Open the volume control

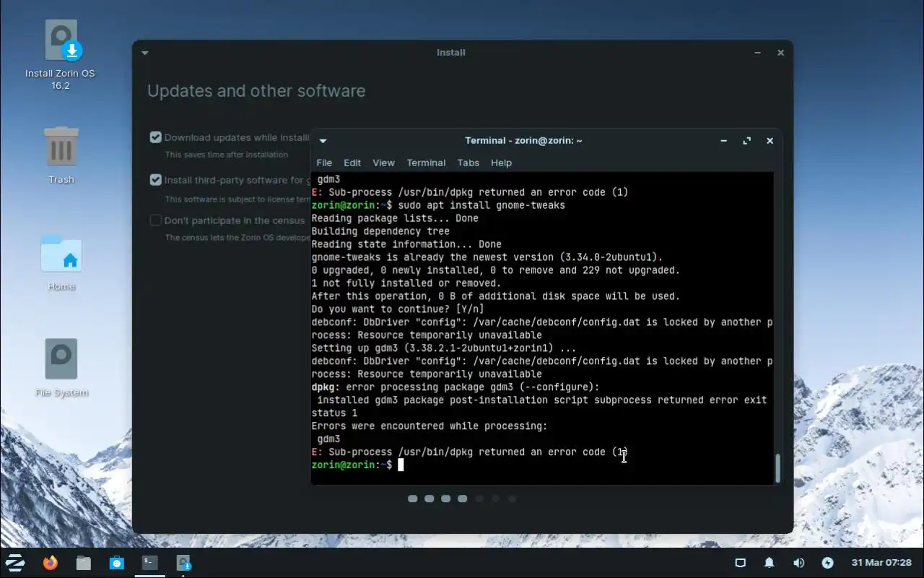click(798, 563)
